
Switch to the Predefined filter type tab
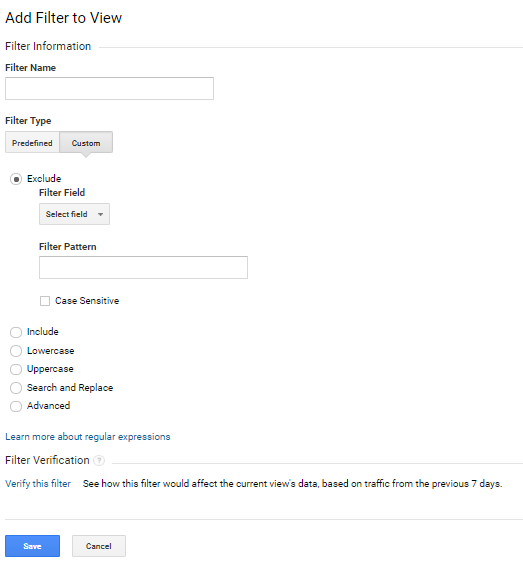coord(32,143)
